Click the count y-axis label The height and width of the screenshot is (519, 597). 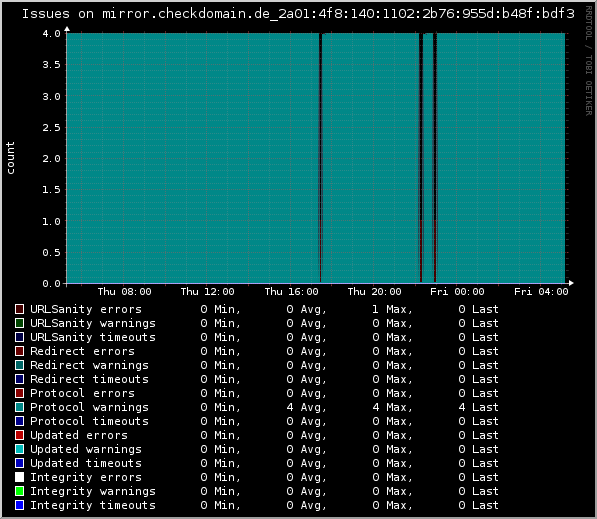[x=10, y=158]
